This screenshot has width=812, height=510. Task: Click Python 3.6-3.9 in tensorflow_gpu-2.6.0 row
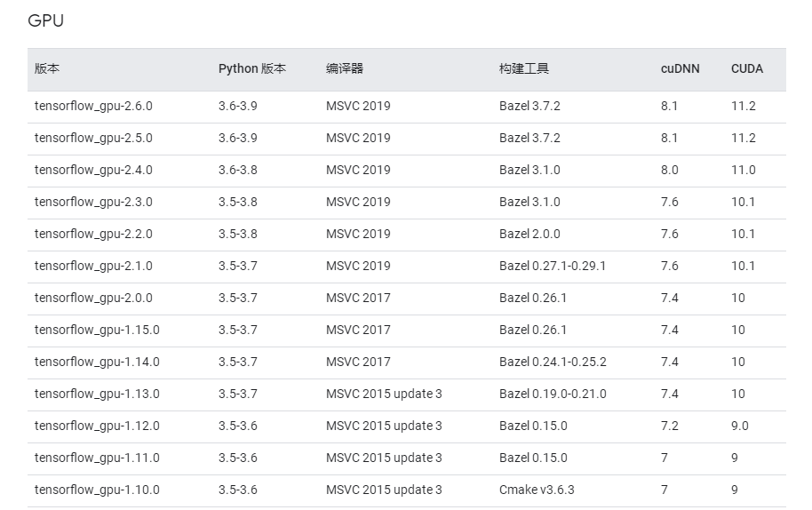click(x=238, y=106)
